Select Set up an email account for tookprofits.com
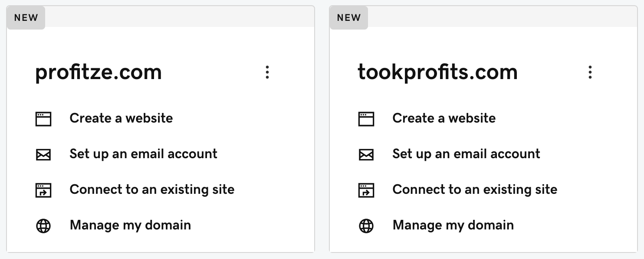This screenshot has width=644, height=259. coord(467,154)
